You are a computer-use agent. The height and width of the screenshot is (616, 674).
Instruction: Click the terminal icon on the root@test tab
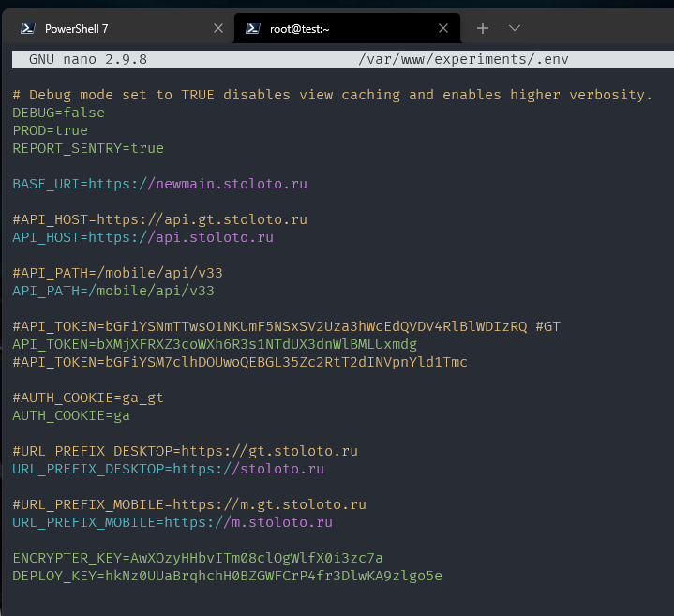coord(252,28)
